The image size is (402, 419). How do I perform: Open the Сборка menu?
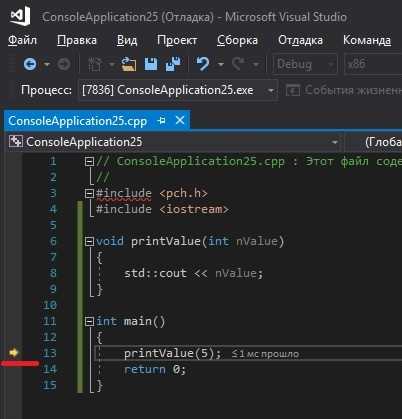pos(237,40)
